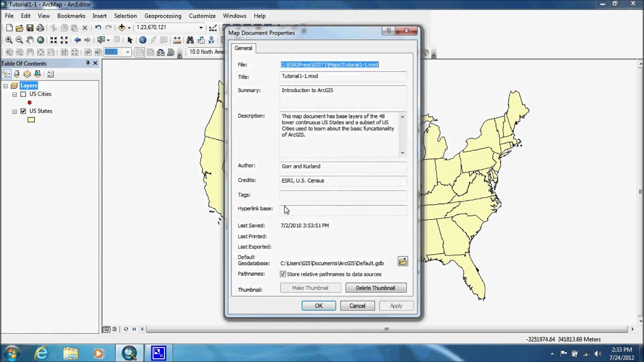This screenshot has width=644, height=362.
Task: Click the Fixed Zoom Out icon
Action: (64, 40)
